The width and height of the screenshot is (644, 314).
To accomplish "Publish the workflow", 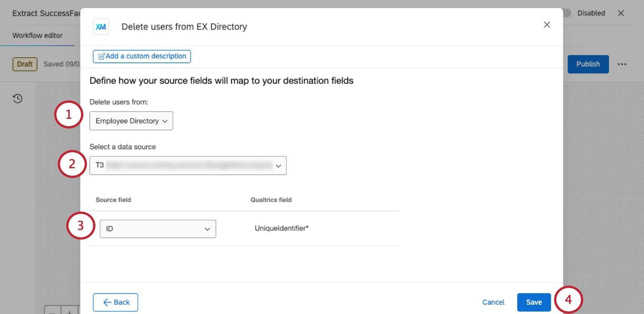I will click(x=588, y=64).
